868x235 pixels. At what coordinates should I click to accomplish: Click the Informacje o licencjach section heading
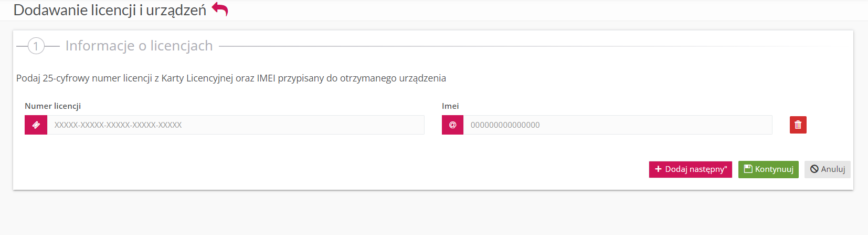pos(139,46)
